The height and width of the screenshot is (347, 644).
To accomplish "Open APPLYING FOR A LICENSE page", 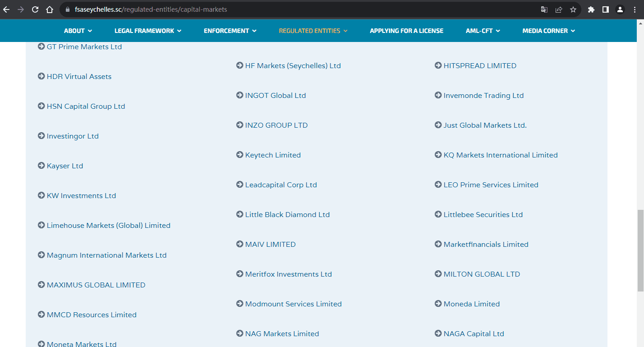I will pos(407,31).
